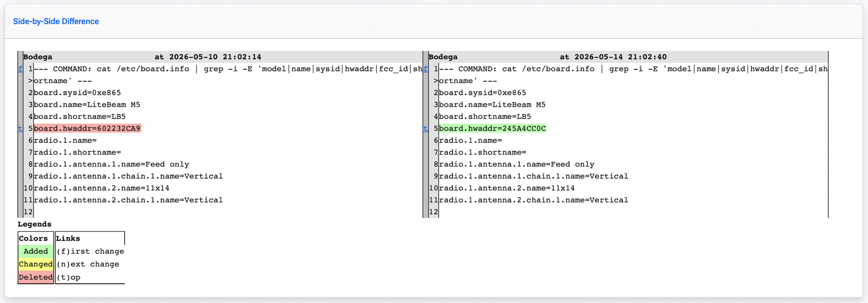Viewport: 868px width, 303px height.
Task: Click board.shortname=LB5 in the left pane
Action: [80, 117]
